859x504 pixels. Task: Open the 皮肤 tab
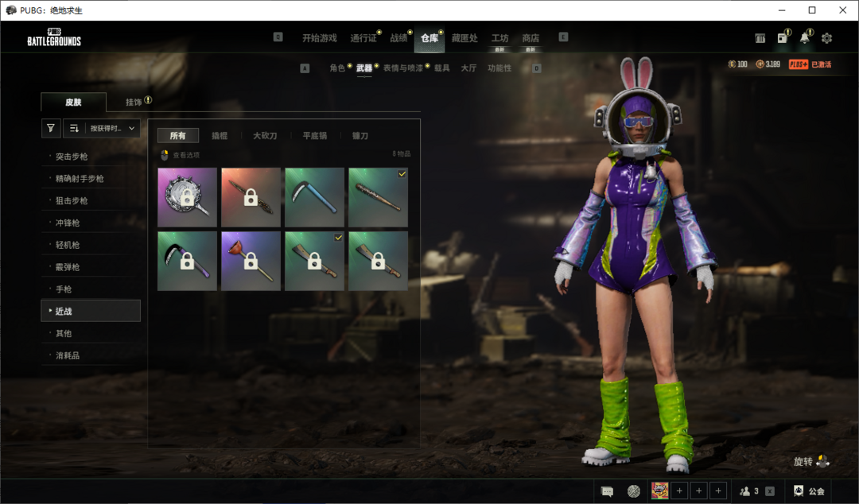(73, 102)
